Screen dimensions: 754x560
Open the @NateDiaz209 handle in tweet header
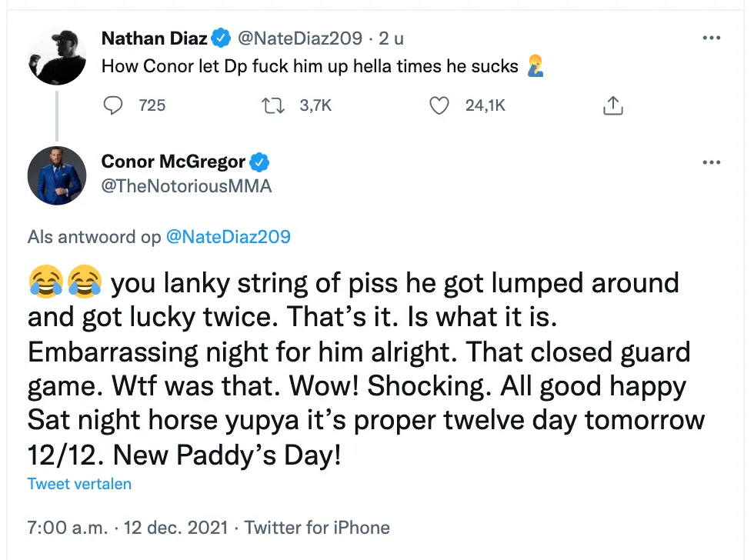[x=300, y=38]
